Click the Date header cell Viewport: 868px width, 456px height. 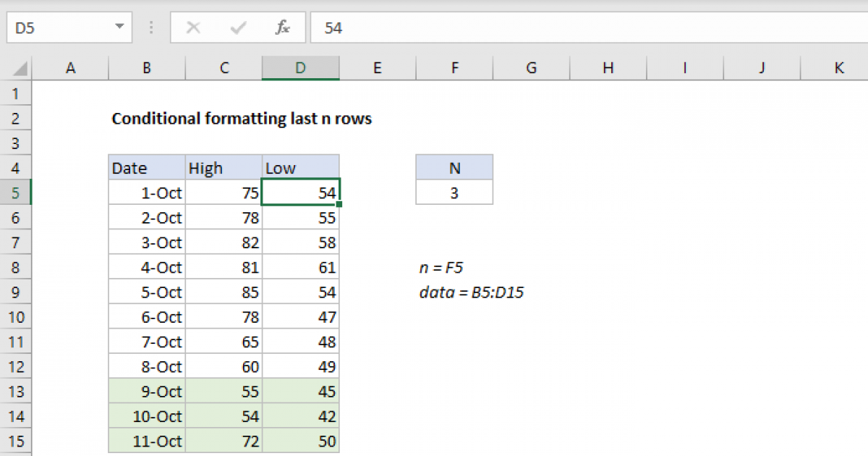pos(145,167)
